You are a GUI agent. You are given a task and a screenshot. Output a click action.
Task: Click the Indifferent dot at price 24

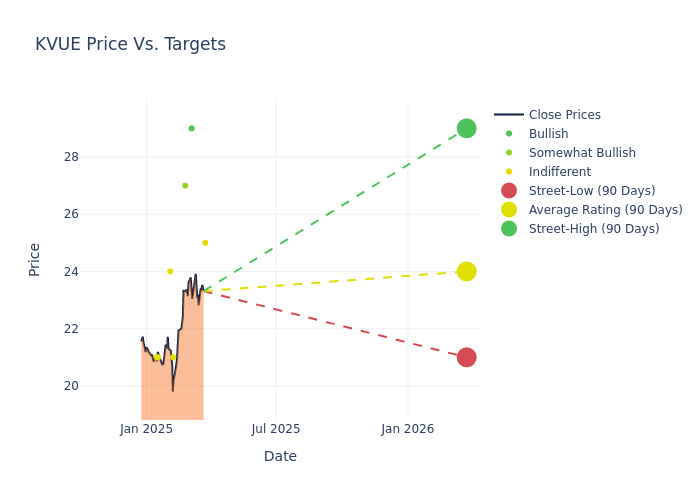click(170, 271)
